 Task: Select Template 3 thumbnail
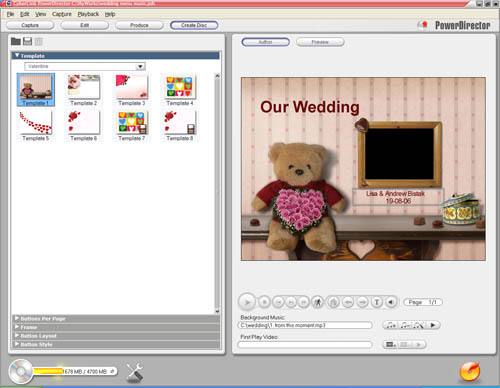132,90
